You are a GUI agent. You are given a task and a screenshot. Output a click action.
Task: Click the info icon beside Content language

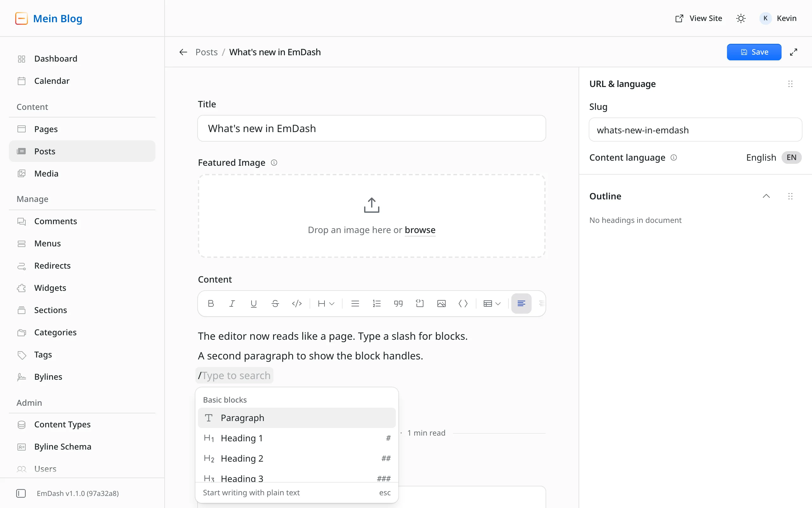click(674, 157)
